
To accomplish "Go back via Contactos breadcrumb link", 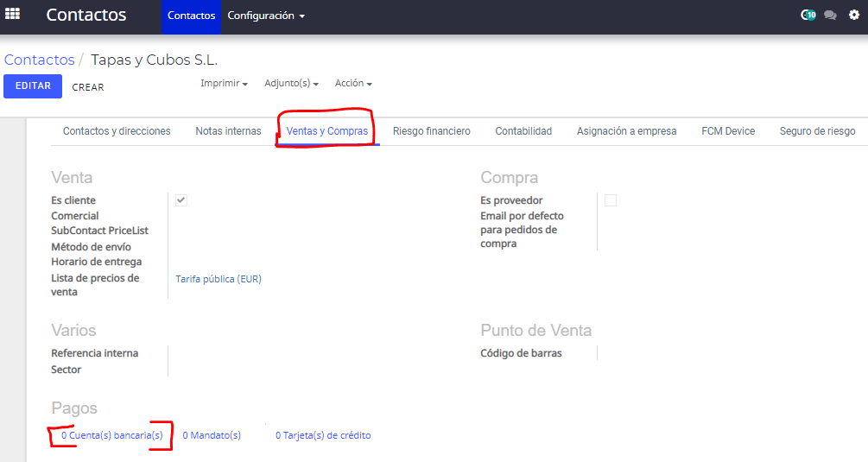I will click(x=40, y=60).
